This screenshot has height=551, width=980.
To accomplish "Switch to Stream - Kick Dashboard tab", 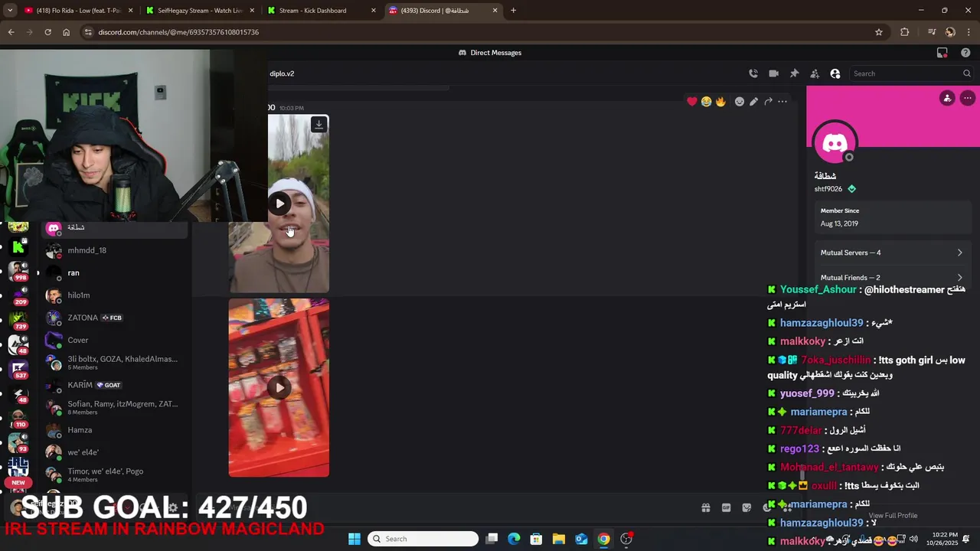I will pos(321,11).
